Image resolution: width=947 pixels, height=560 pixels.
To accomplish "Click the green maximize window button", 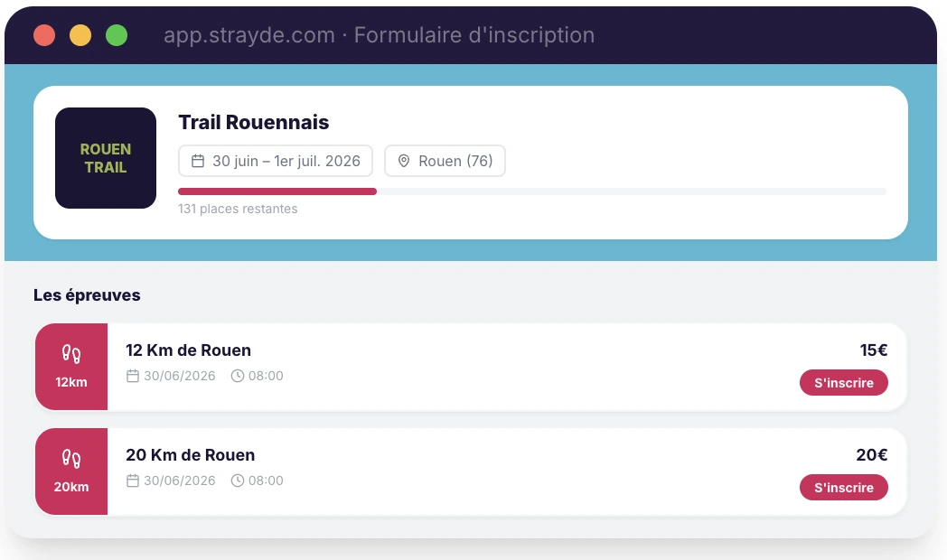I will pyautogui.click(x=117, y=35).
